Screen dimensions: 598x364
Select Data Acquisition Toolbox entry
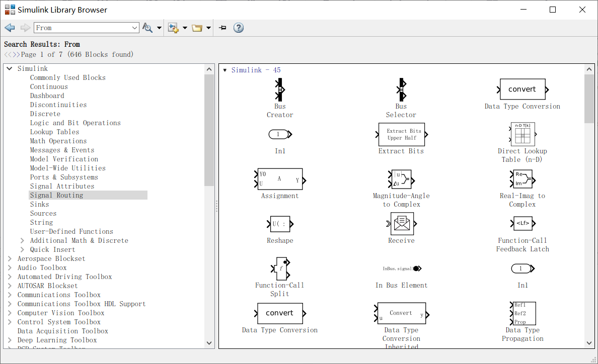(62, 331)
